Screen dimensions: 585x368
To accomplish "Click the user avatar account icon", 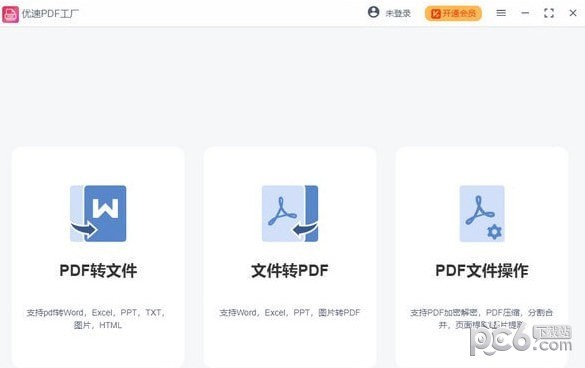I will [373, 12].
